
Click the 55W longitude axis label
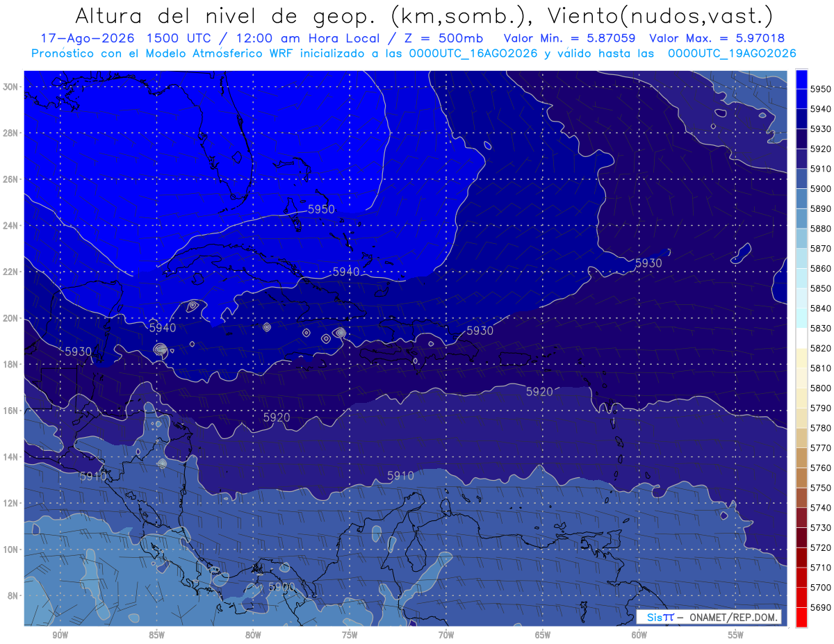[736, 635]
